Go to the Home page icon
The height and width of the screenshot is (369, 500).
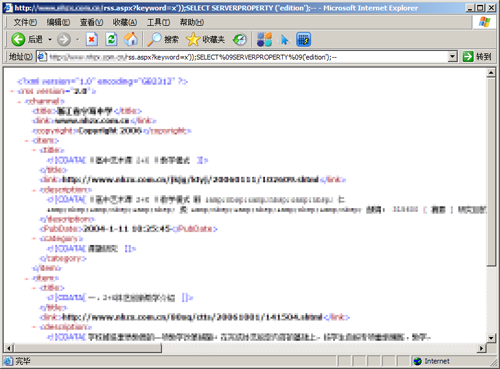pyautogui.click(x=131, y=39)
